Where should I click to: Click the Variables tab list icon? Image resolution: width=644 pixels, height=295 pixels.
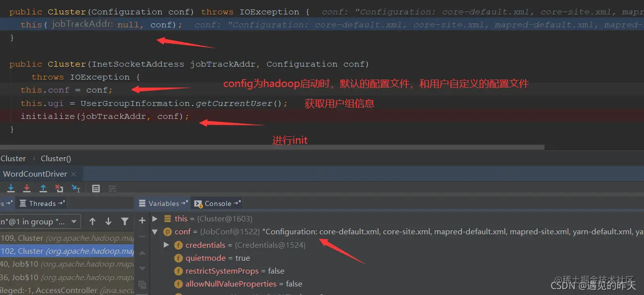click(x=142, y=203)
